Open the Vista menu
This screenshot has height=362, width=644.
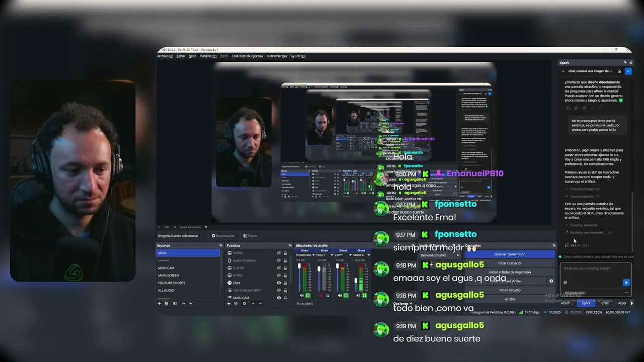click(x=193, y=56)
